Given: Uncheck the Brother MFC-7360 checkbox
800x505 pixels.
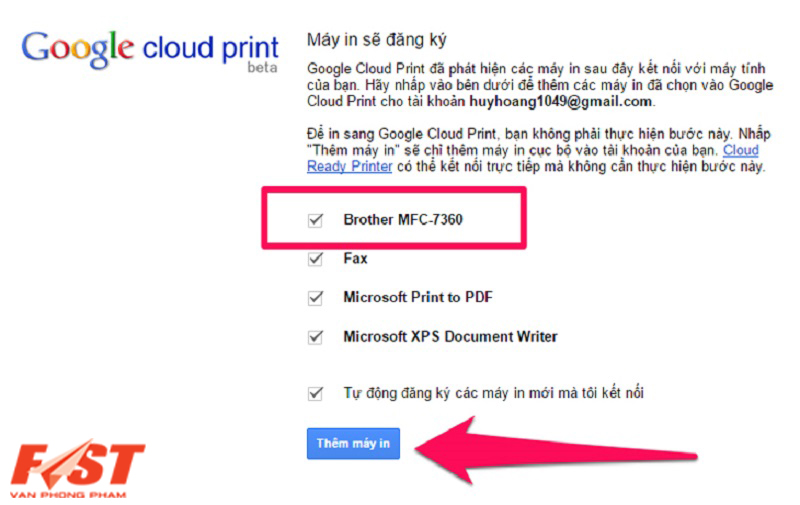Looking at the screenshot, I should [x=315, y=220].
